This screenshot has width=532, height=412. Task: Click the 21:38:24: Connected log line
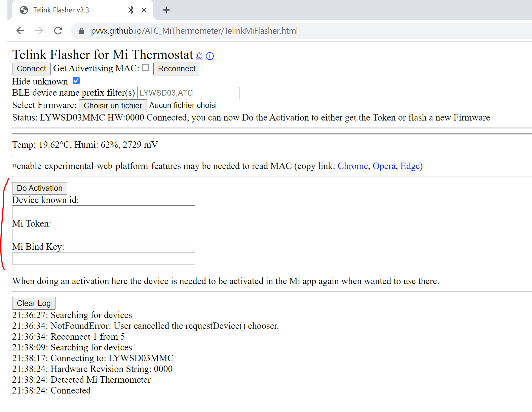[51, 390]
